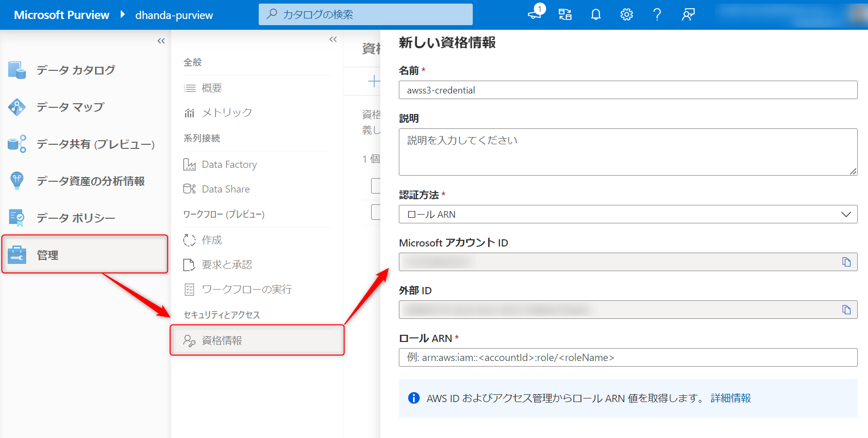Open the Data Map icon

tap(17, 107)
